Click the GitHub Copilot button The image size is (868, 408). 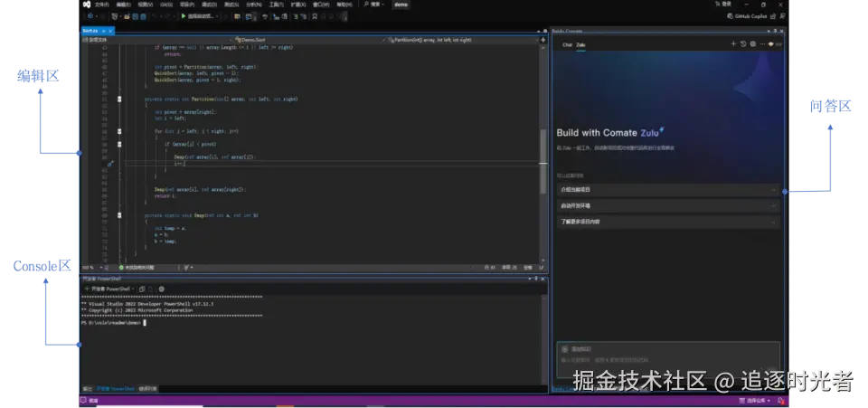tap(747, 16)
